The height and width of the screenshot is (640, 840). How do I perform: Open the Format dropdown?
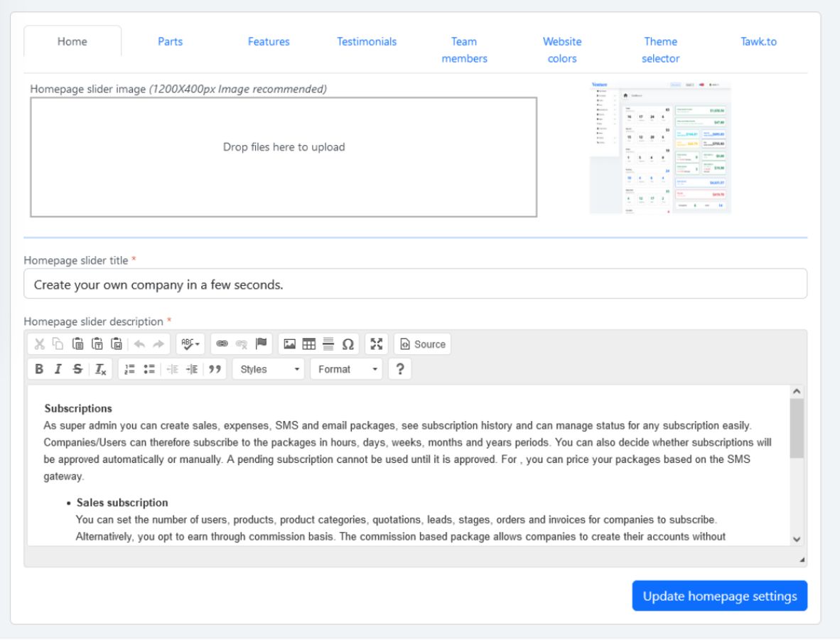(x=346, y=370)
